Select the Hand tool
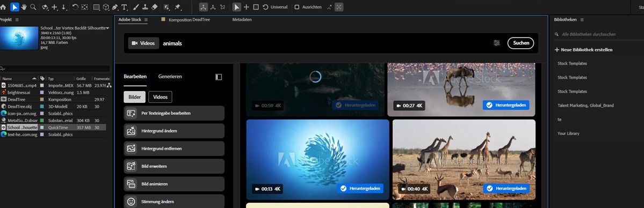This screenshot has height=208, width=644. 24,7
